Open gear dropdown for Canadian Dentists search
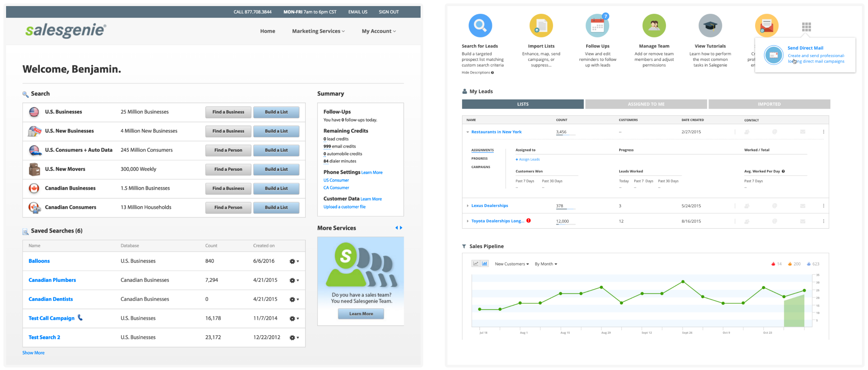 pyautogui.click(x=294, y=299)
